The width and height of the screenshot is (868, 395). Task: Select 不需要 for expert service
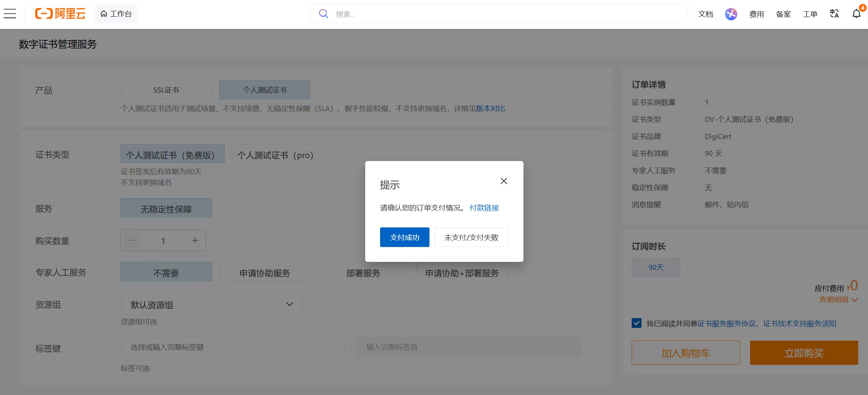166,272
